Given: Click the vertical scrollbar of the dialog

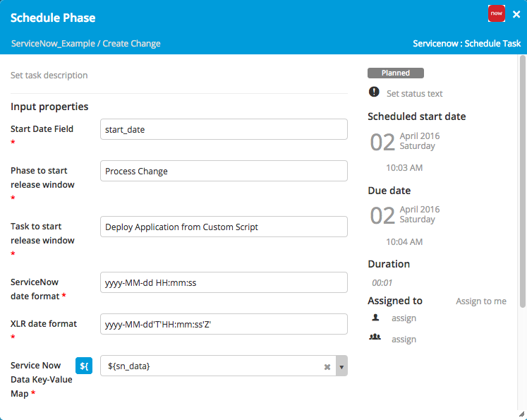Looking at the screenshot, I should pyautogui.click(x=522, y=181).
